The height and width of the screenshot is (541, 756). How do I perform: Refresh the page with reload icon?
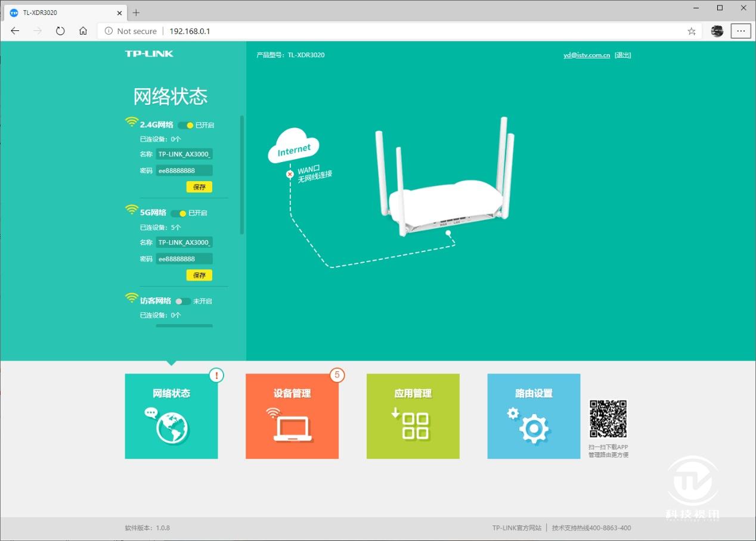pyautogui.click(x=60, y=31)
